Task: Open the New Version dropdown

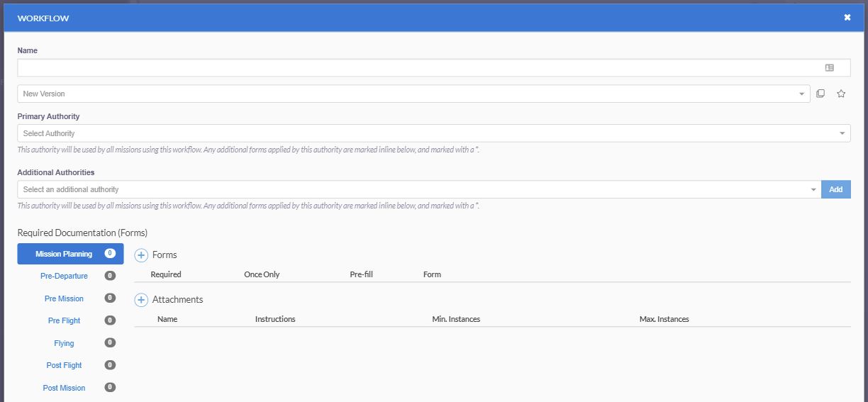Action: point(414,94)
